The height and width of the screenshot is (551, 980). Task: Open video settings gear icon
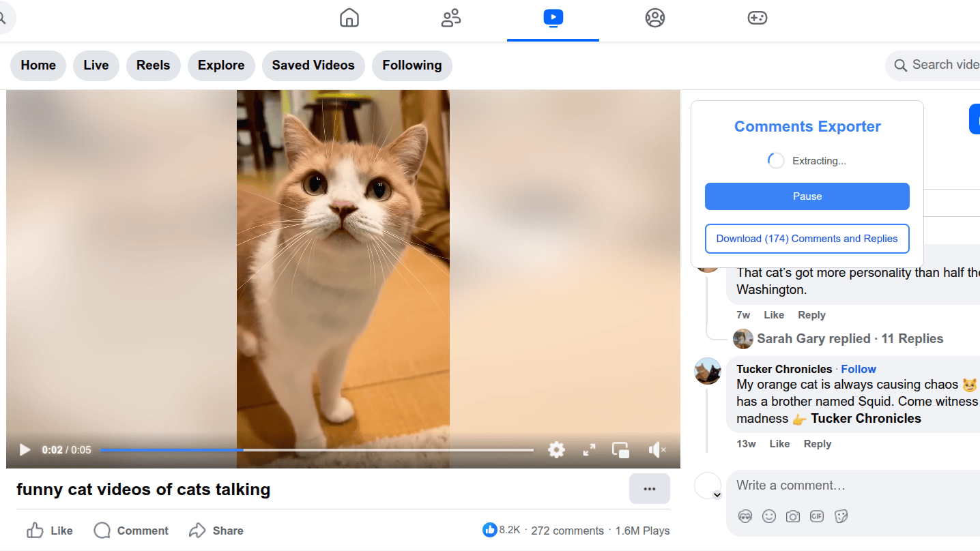coord(556,450)
